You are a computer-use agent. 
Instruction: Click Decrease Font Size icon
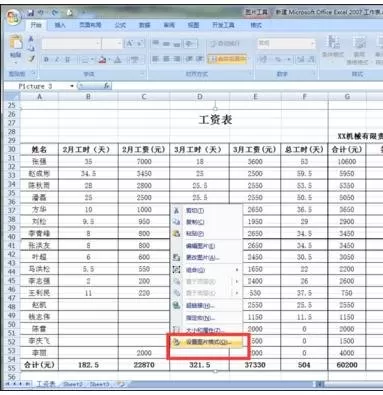click(x=140, y=43)
